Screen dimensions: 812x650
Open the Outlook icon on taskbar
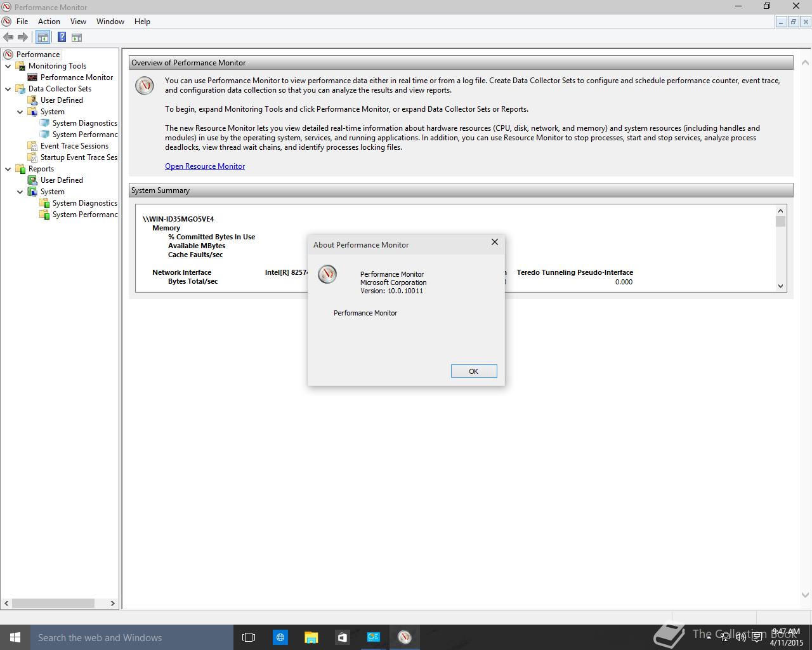[373, 637]
